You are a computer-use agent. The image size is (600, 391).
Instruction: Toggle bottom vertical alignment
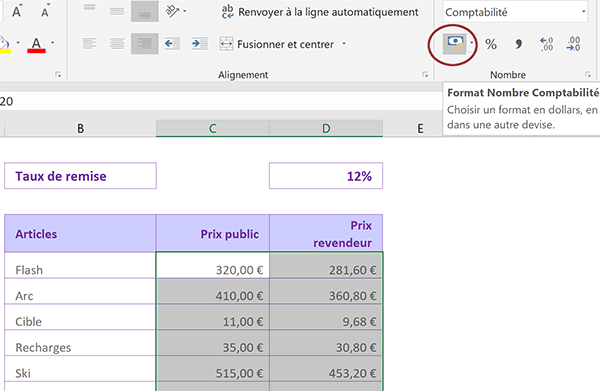145,11
